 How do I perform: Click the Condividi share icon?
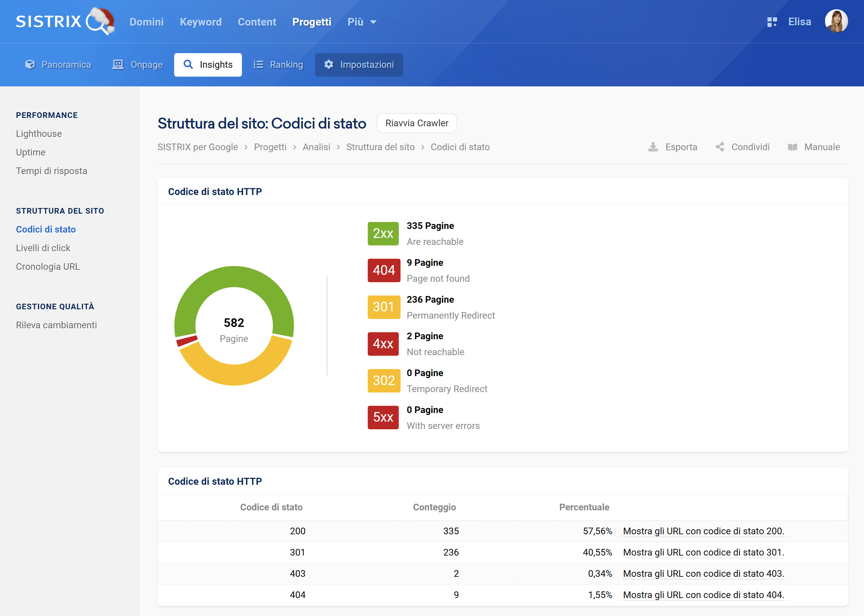[719, 147]
